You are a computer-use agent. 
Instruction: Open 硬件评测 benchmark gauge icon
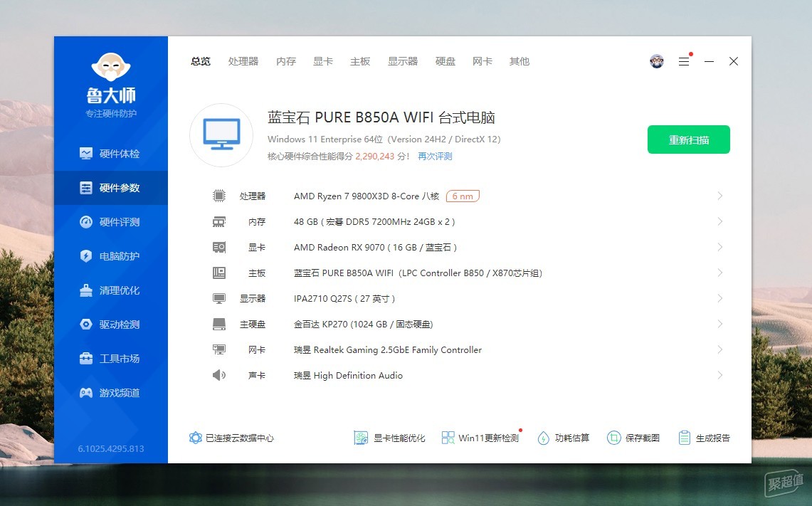coord(86,222)
